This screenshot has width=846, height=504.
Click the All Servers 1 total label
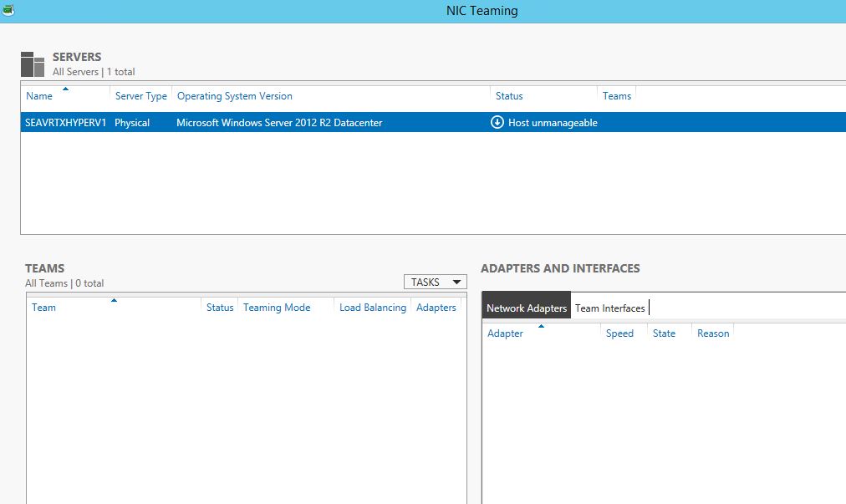pos(94,72)
